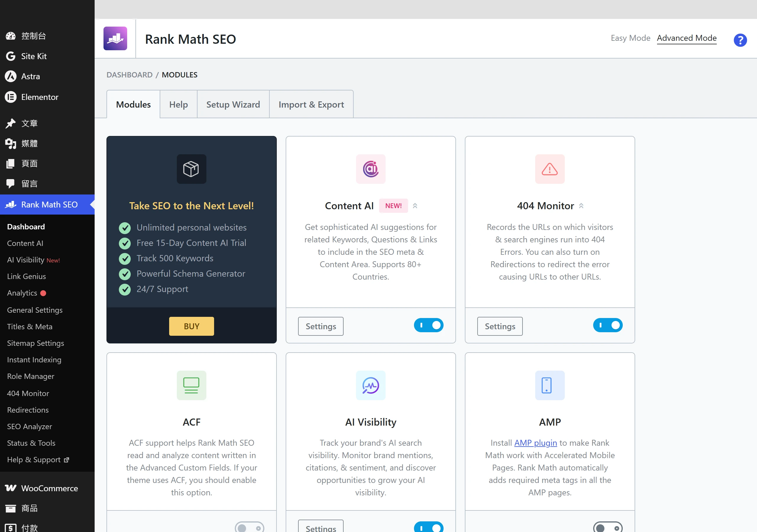The image size is (757, 532).
Task: Open Sitemap Settings in the sidebar
Action: [35, 343]
